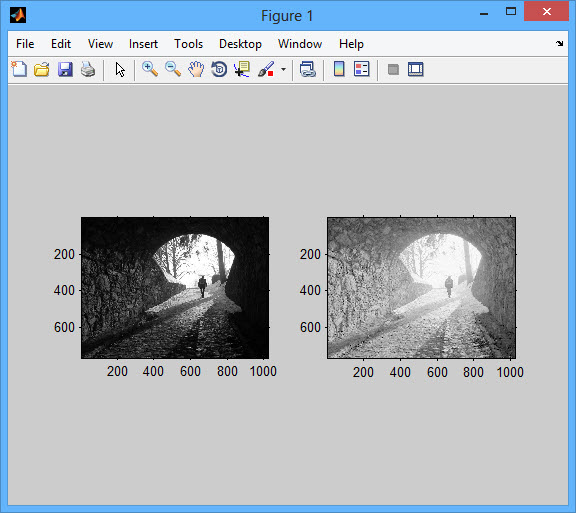This screenshot has height=513, width=576.
Task: Open the Tools menu
Action: 188,44
